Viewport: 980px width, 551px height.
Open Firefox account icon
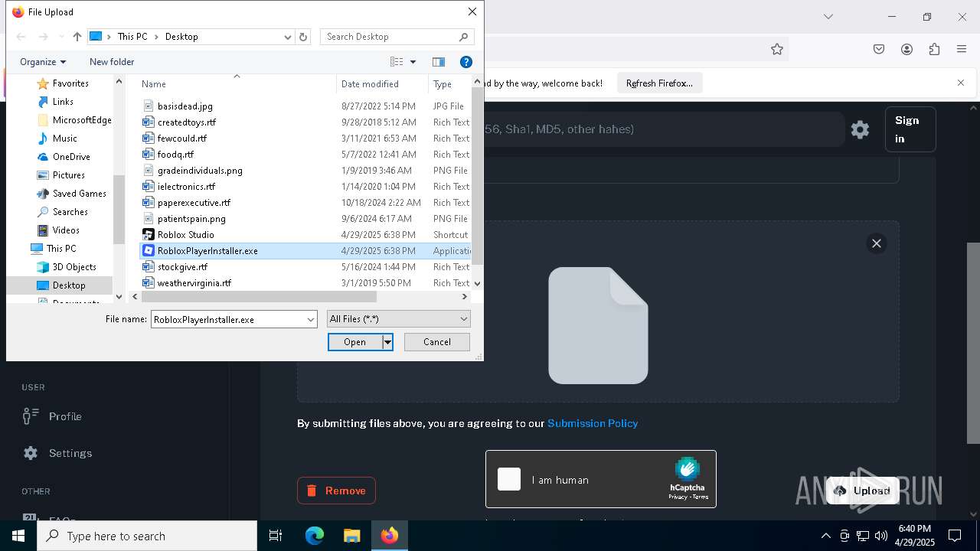click(x=906, y=49)
